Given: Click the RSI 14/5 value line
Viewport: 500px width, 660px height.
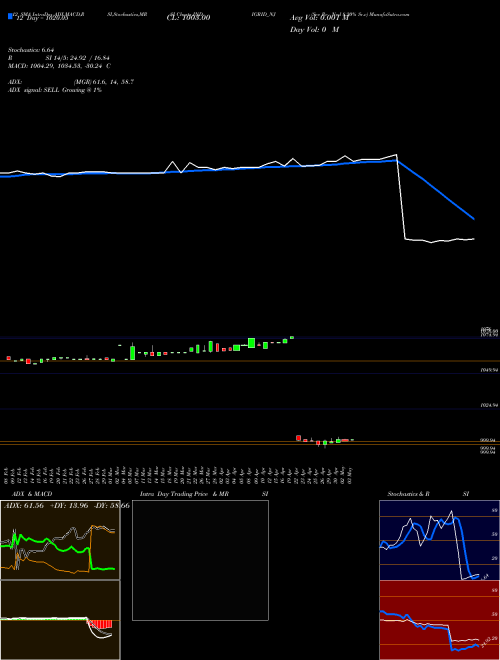Looking at the screenshot, I should pyautogui.click(x=59, y=58).
